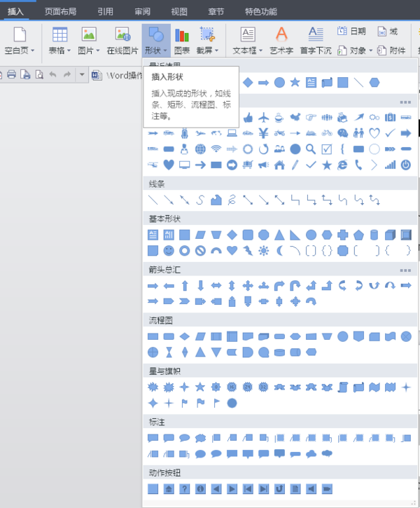Click the undo arrow
Image resolution: width=420 pixels, height=508 pixels.
[52, 74]
